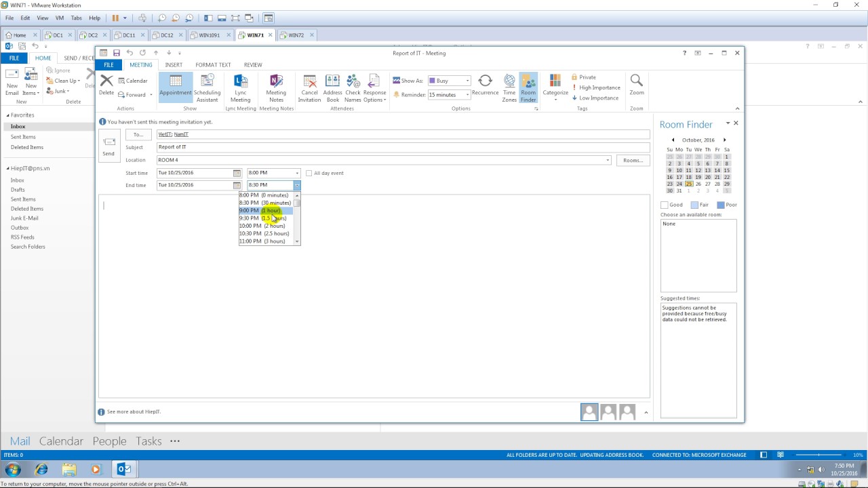This screenshot has width=868, height=488.
Task: Switch to REVIEW ribbon tab
Action: point(253,65)
